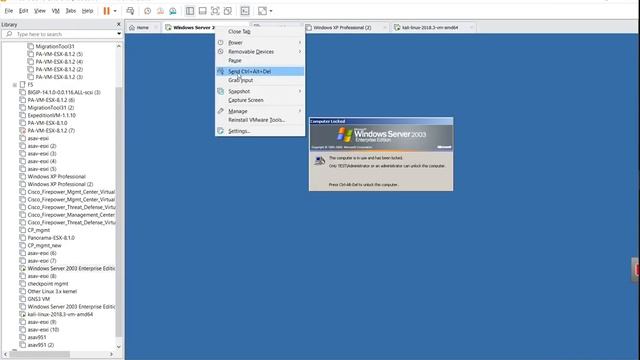The image size is (640, 360).
Task: Switch to Unity mode icon
Action: click(x=228, y=11)
